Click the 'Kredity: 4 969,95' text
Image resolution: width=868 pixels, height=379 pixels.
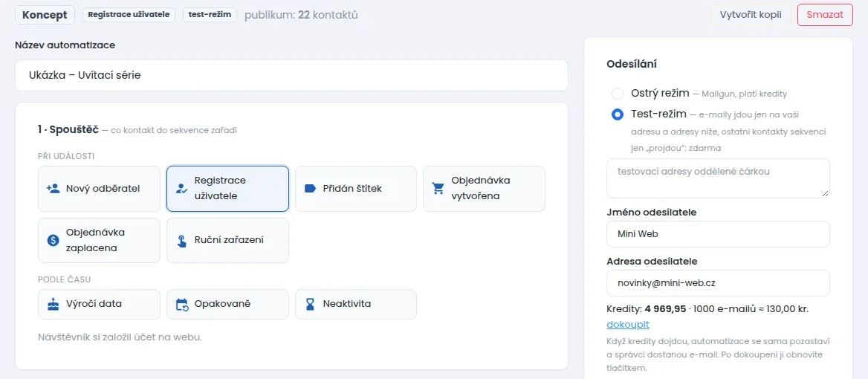[x=647, y=308]
